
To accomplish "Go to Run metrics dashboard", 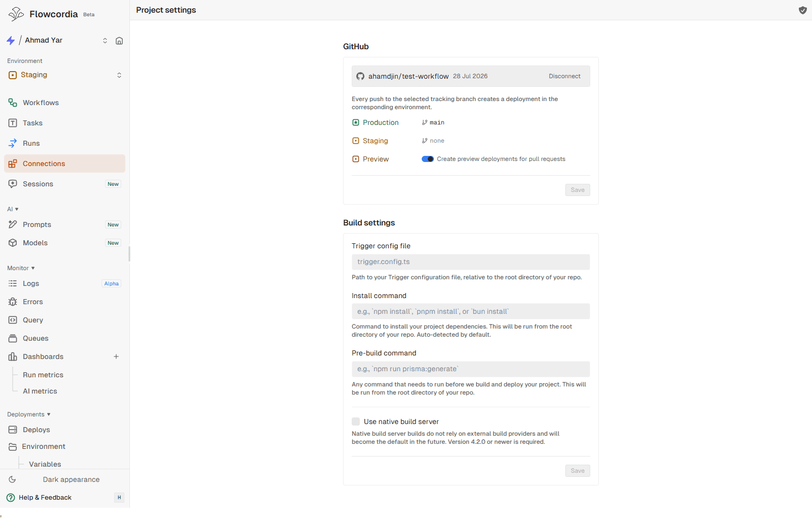I will [43, 375].
